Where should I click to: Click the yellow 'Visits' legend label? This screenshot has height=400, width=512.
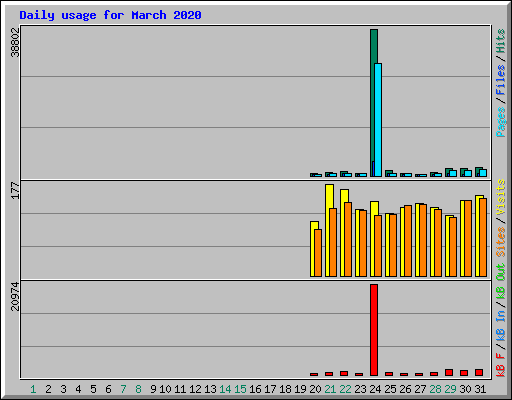501,197
